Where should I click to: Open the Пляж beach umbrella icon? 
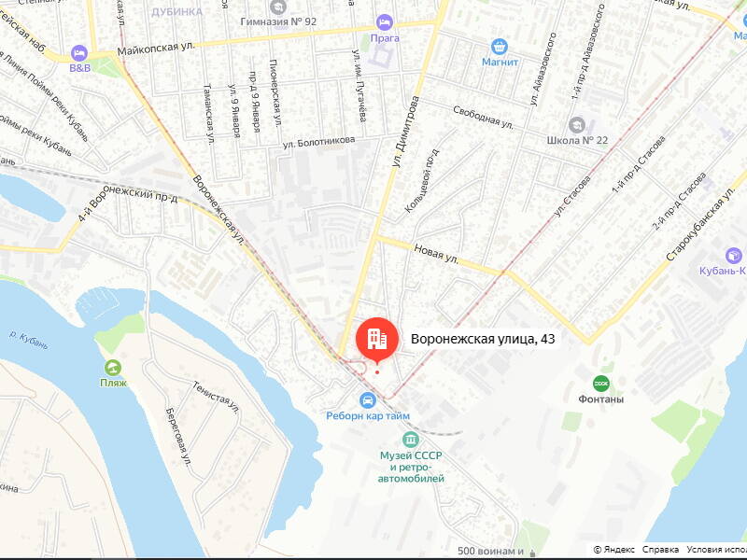112,368
